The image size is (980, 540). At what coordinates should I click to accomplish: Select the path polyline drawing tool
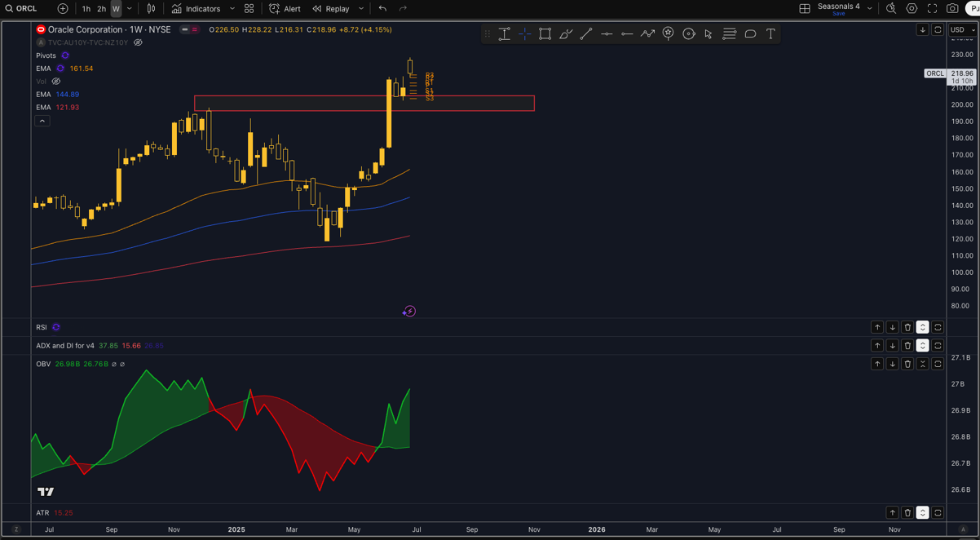click(647, 33)
